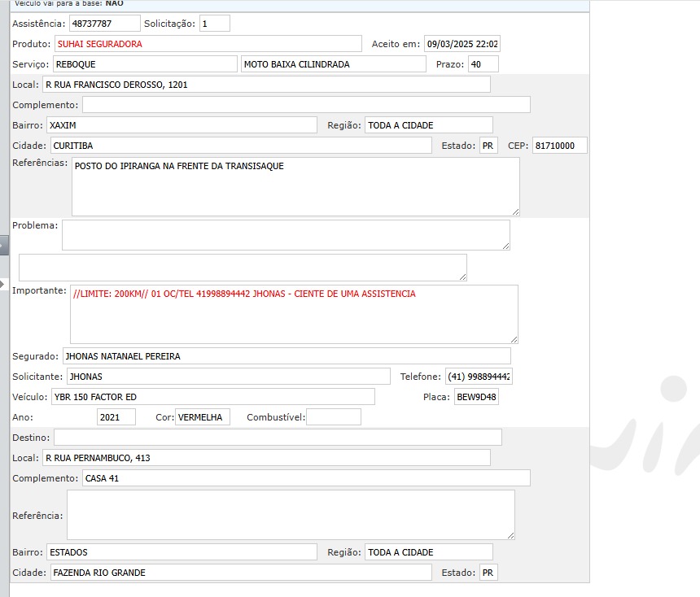Click the CEP field 81710000
Screen dimensions: 700x597
(560, 146)
